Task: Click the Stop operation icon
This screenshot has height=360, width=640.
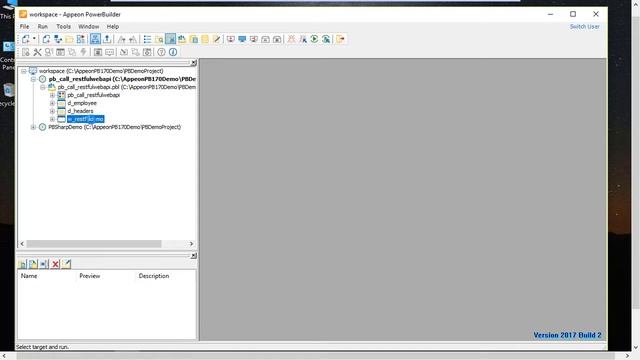Action: pos(277,39)
